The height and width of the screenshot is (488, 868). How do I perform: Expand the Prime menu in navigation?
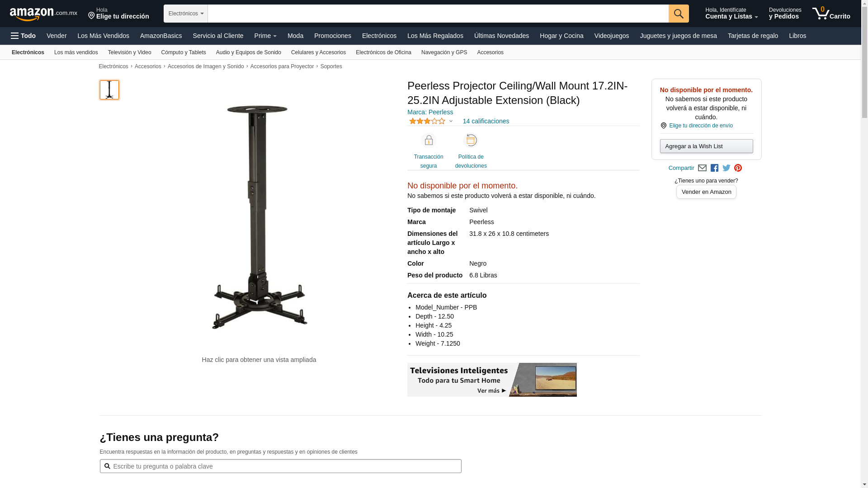[265, 36]
